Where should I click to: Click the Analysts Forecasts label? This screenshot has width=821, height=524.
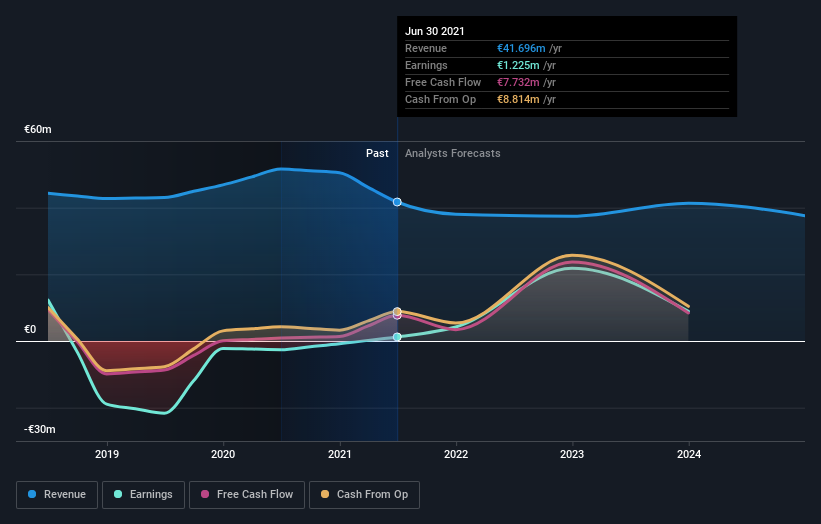pyautogui.click(x=453, y=153)
